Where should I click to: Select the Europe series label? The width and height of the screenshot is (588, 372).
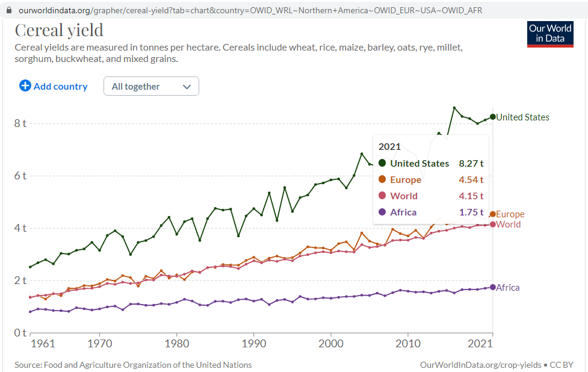(x=510, y=214)
